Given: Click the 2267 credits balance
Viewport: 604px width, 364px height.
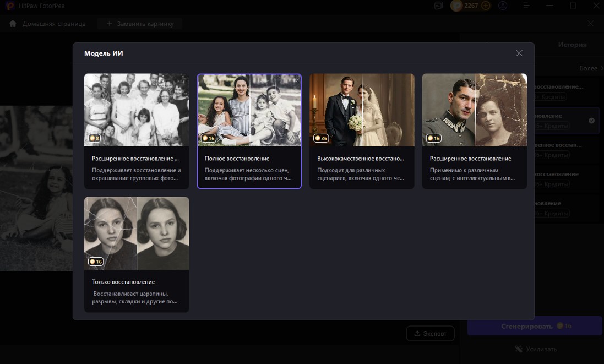Looking at the screenshot, I should [471, 6].
